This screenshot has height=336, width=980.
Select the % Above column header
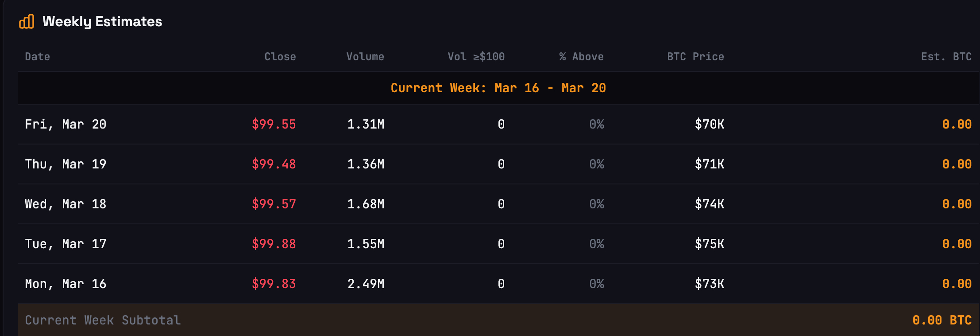click(x=581, y=57)
